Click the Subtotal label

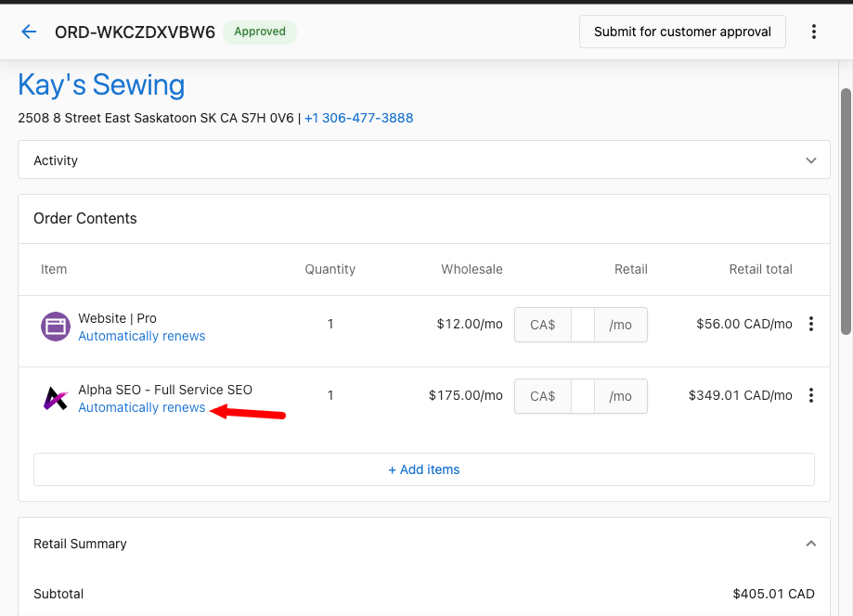tap(58, 594)
